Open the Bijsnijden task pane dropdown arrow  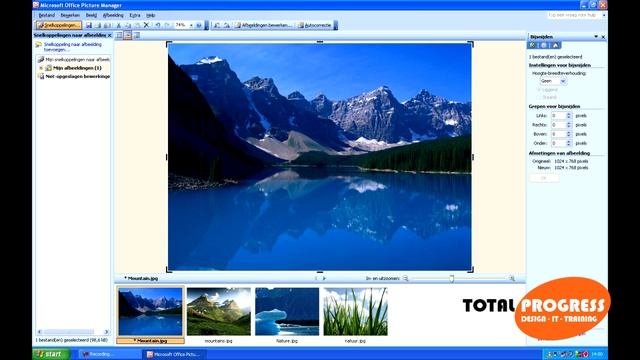pos(596,37)
